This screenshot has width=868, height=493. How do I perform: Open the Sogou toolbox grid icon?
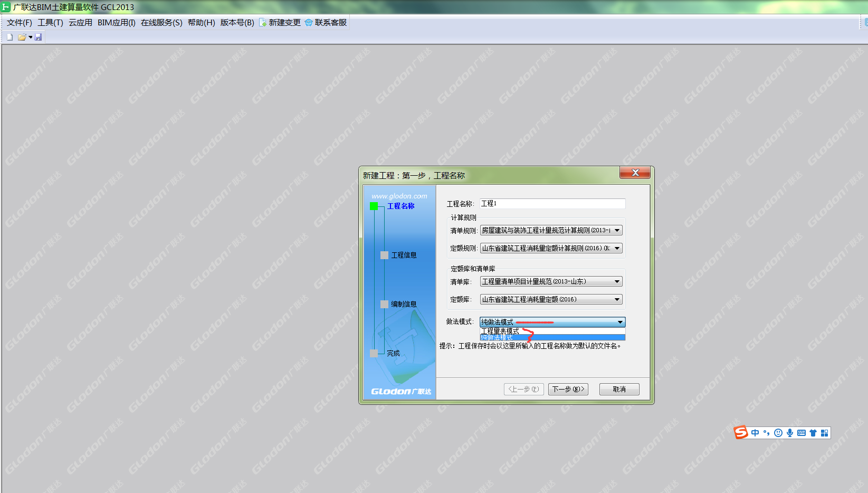(824, 433)
